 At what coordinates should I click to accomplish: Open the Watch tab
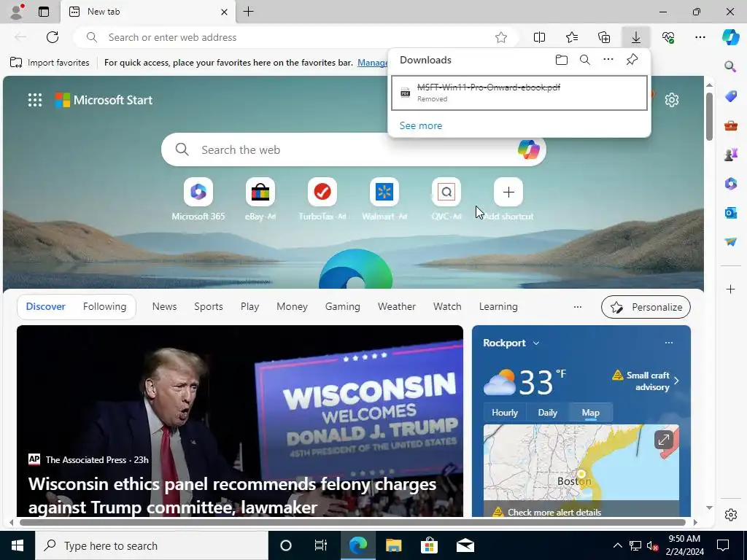point(447,307)
